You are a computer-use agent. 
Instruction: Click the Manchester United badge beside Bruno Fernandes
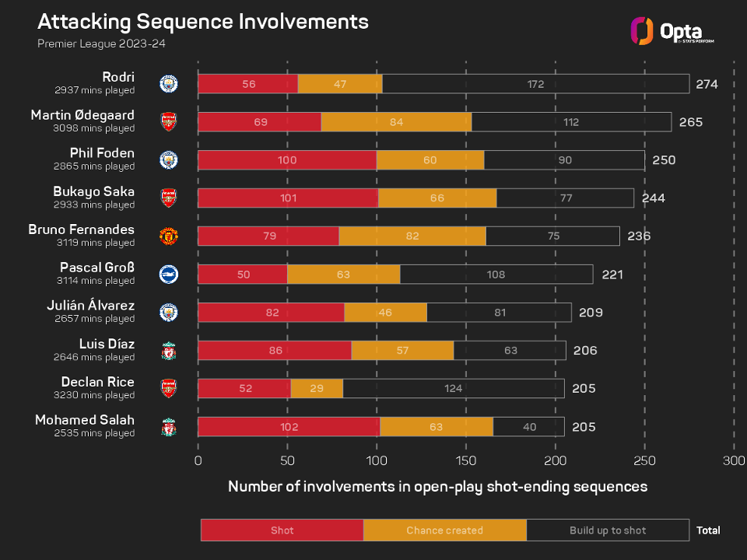point(168,236)
